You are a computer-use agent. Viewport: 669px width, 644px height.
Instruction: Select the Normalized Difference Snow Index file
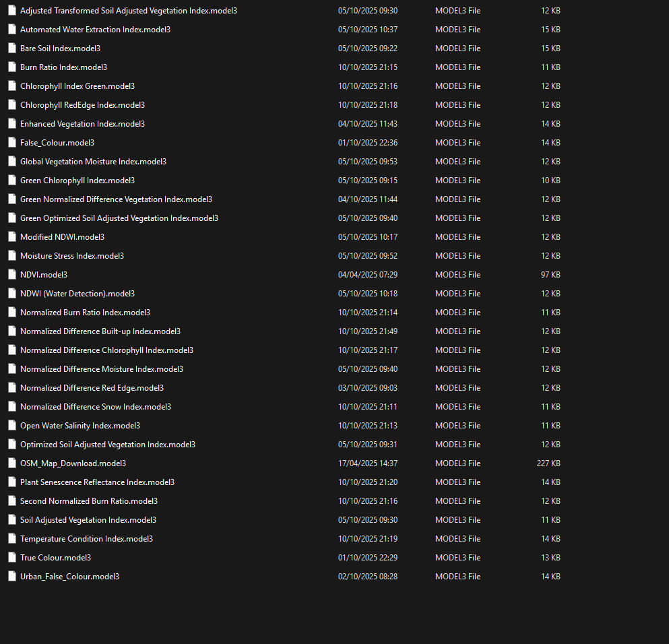pyautogui.click(x=95, y=406)
